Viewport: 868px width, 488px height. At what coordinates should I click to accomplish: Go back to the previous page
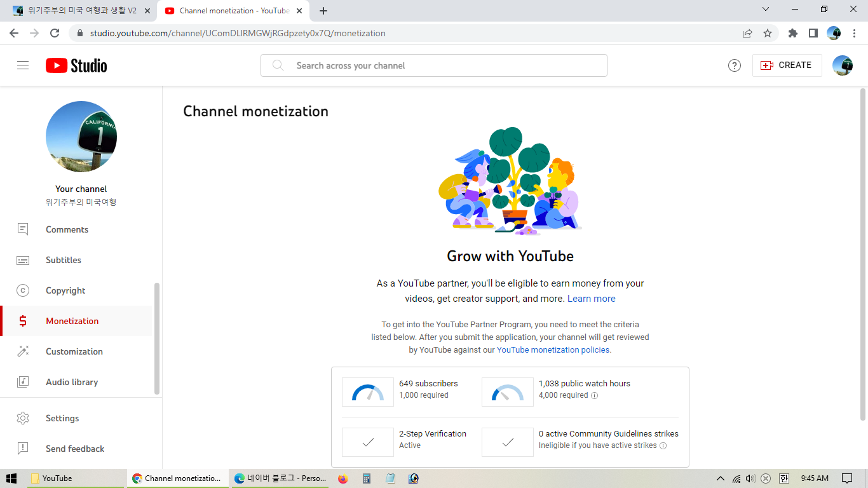pos(14,33)
